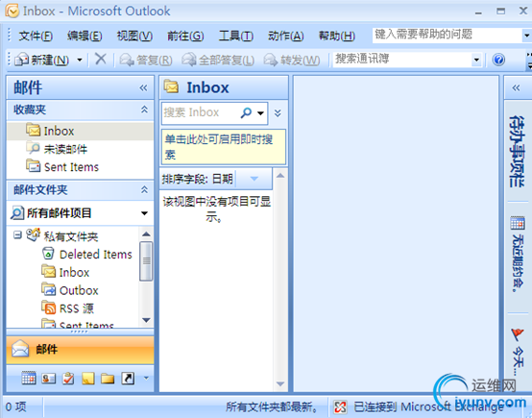Viewport: 532px width, 418px height.
Task: Open the Tasks clipboard icon in navigation bar
Action: [x=68, y=378]
